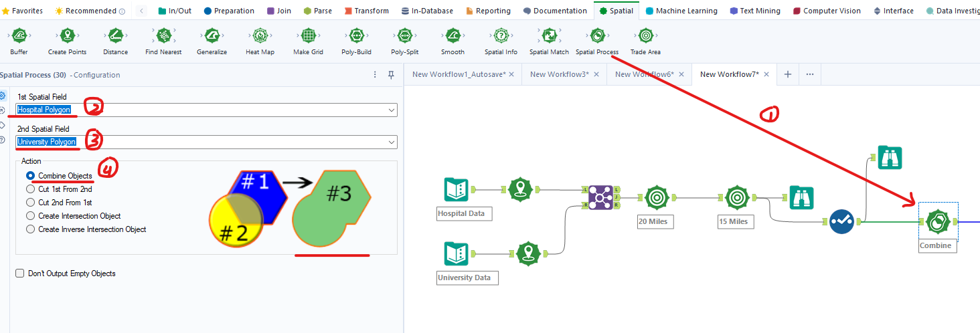
Task: Pick the Smooth tool
Action: click(x=453, y=41)
